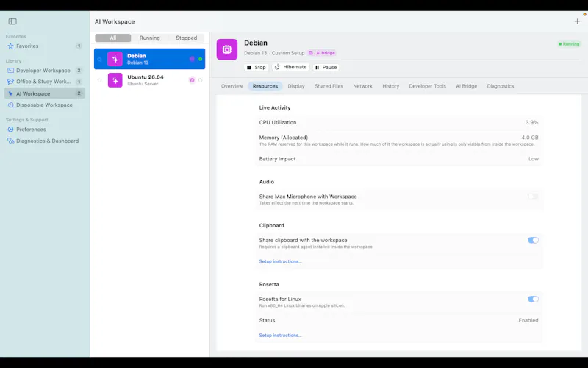Image resolution: width=588 pixels, height=368 pixels.
Task: Go to the Network tab
Action: [362, 86]
